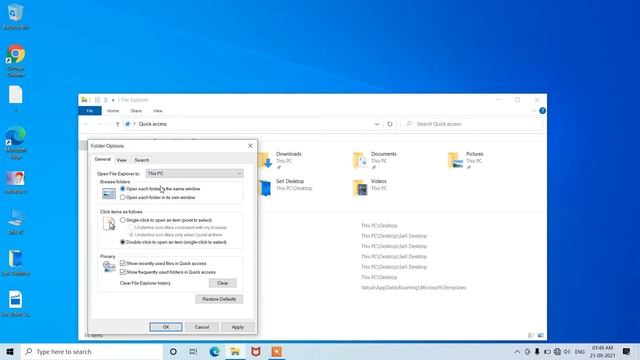Open the 'Open File Explorer to' dropdown
640x360 pixels.
tap(194, 173)
